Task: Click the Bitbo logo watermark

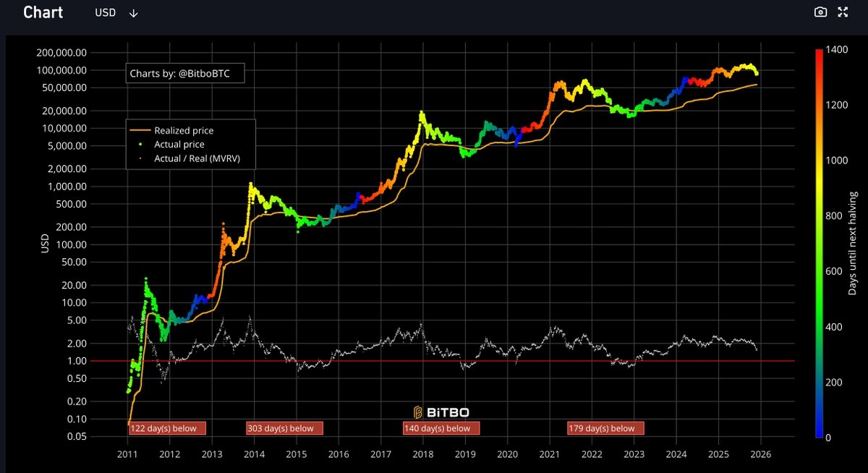Action: 441,412
